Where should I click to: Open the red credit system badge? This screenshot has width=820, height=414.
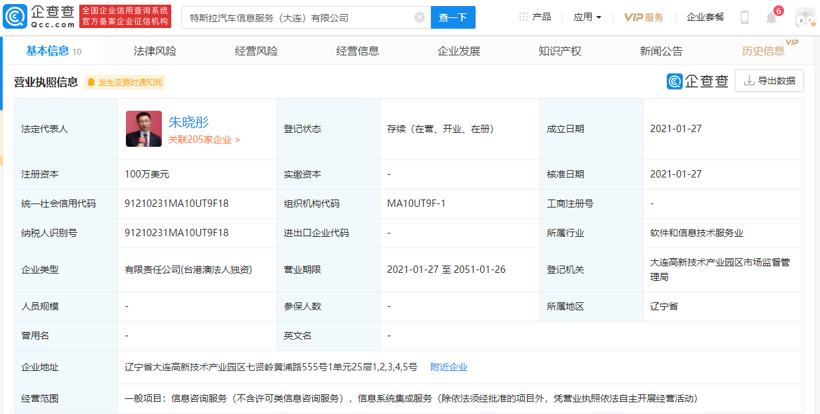pos(125,17)
